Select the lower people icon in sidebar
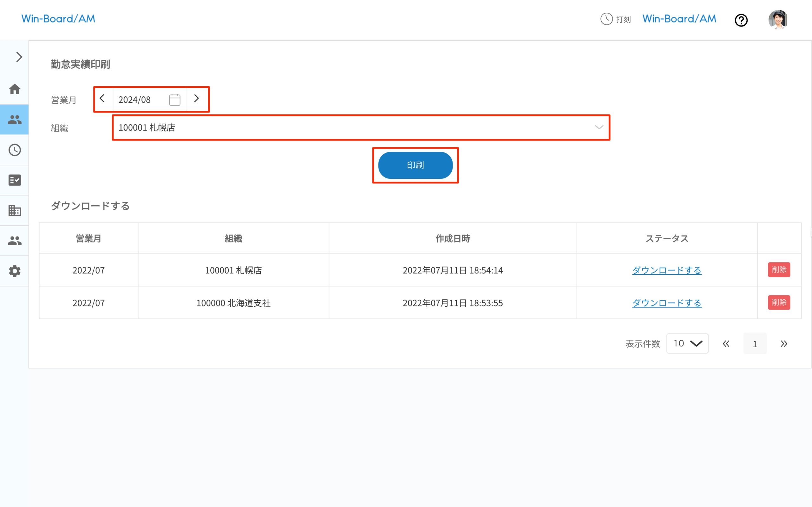 14,241
